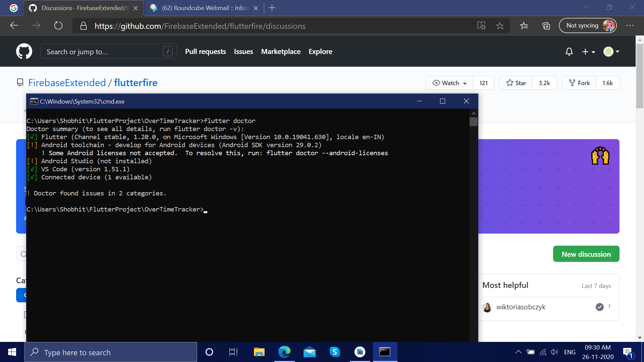
Task: Open Marketplace in GitHub nav
Action: (281, 52)
